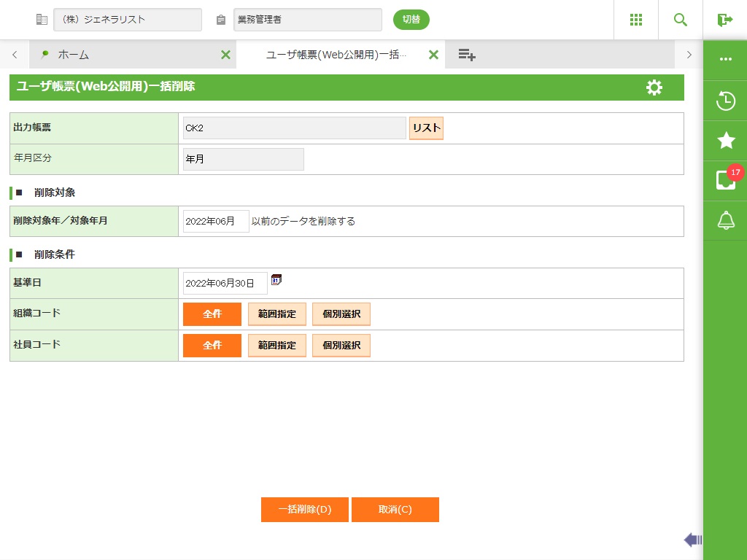
Task: Open favorites star icon in sidebar
Action: [725, 141]
